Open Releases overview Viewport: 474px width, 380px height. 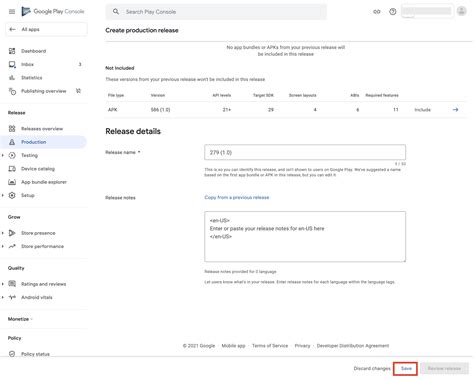(42, 129)
